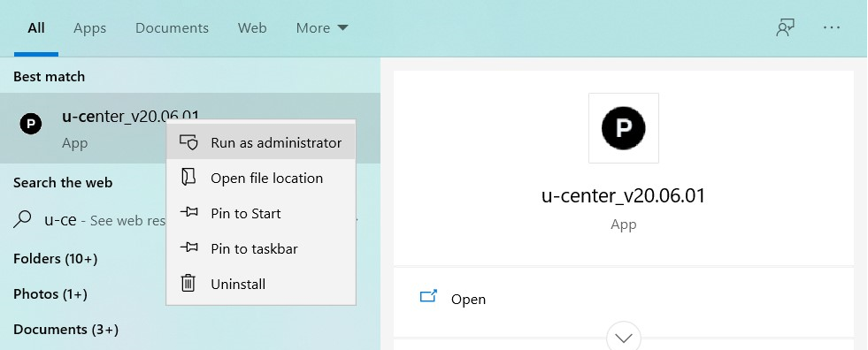Click the folder icon beside Open file location
Screen dimensions: 868x350
tap(188, 178)
